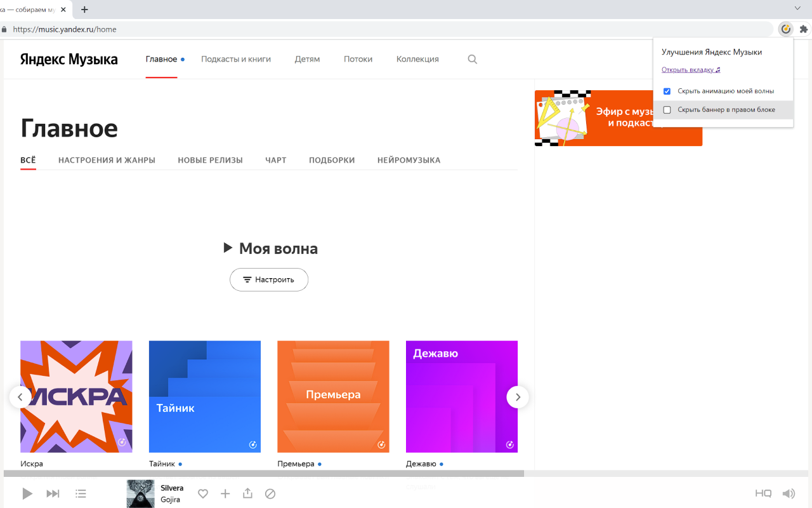Toggle HQ sound quality
The image size is (812, 508).
coord(763,493)
